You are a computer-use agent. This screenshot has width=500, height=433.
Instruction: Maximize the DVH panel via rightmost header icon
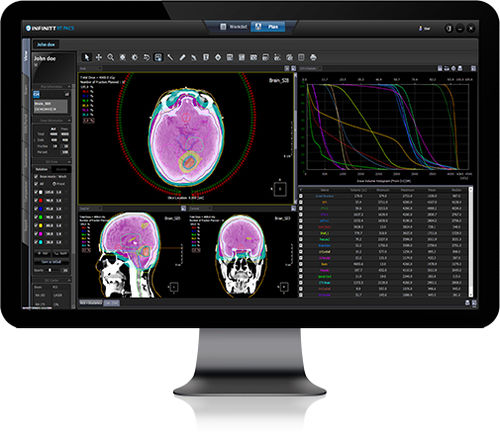[473, 68]
